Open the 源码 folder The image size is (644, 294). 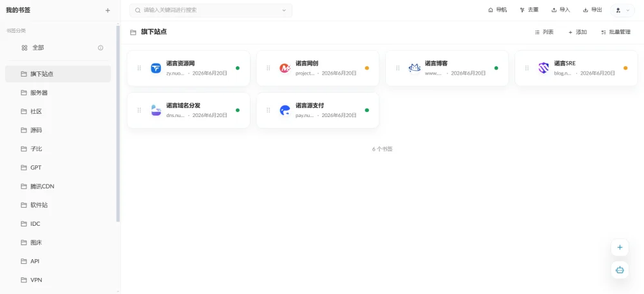click(58, 131)
